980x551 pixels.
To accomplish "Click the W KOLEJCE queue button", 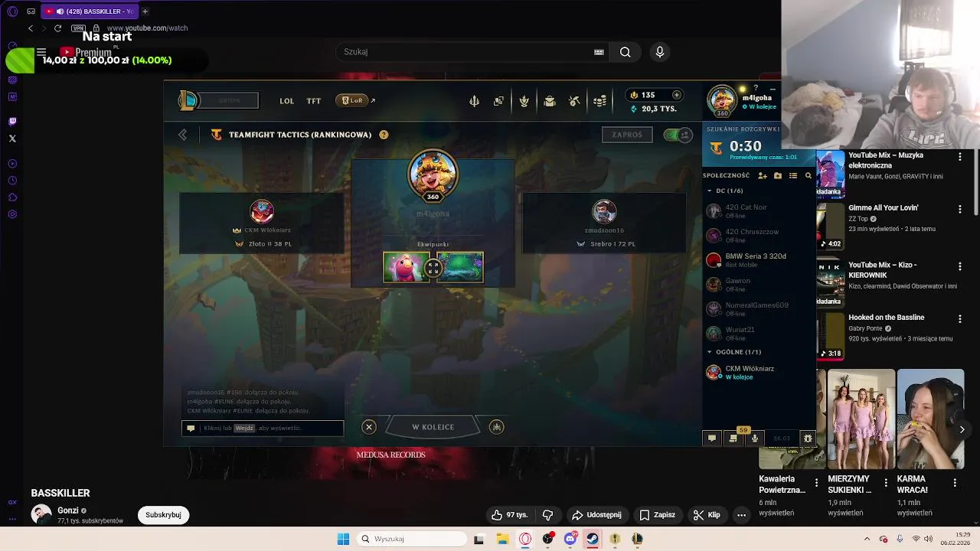I will pos(433,427).
